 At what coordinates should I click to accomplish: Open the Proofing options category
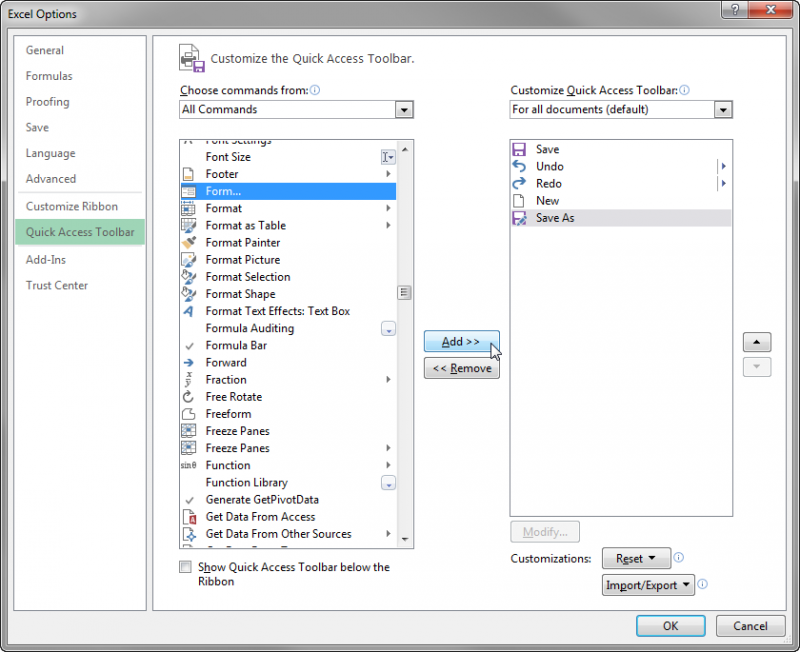coord(47,102)
